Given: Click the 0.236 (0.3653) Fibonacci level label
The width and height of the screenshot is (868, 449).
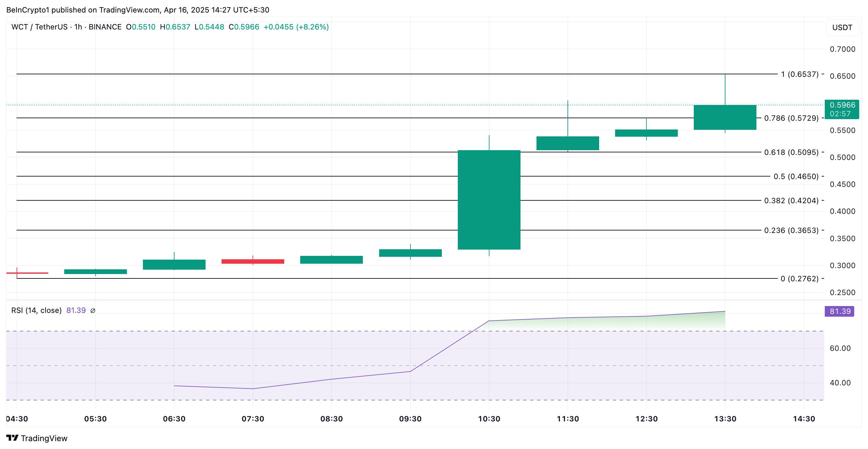Looking at the screenshot, I should (x=791, y=230).
